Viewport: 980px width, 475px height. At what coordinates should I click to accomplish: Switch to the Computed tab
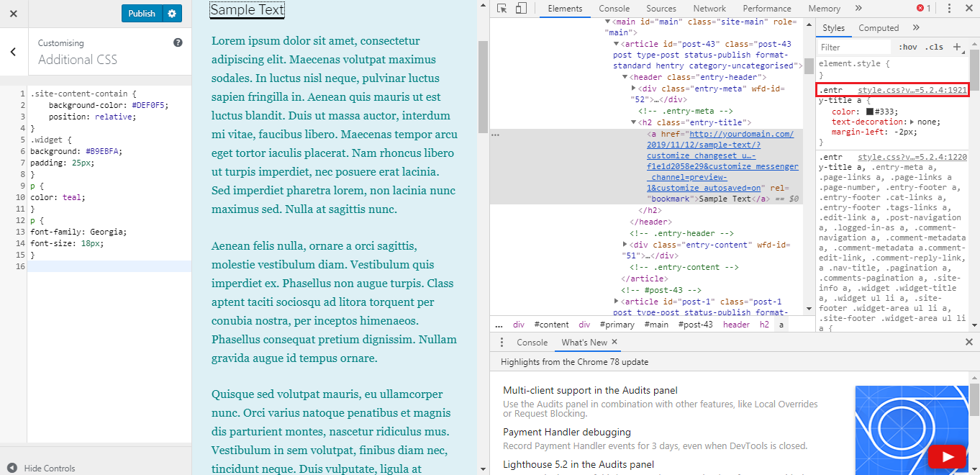(x=879, y=27)
